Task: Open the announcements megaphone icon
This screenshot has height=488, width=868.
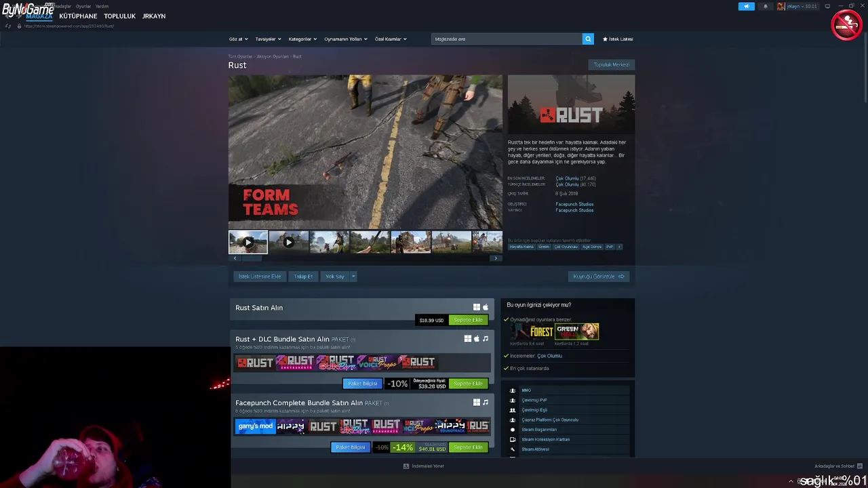Action: (x=746, y=6)
